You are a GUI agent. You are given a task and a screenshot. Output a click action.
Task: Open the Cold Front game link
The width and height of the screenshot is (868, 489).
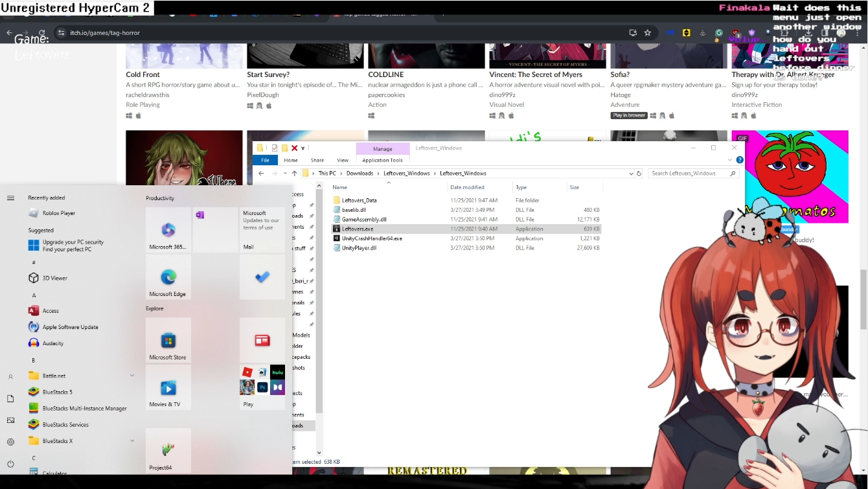[x=143, y=74]
